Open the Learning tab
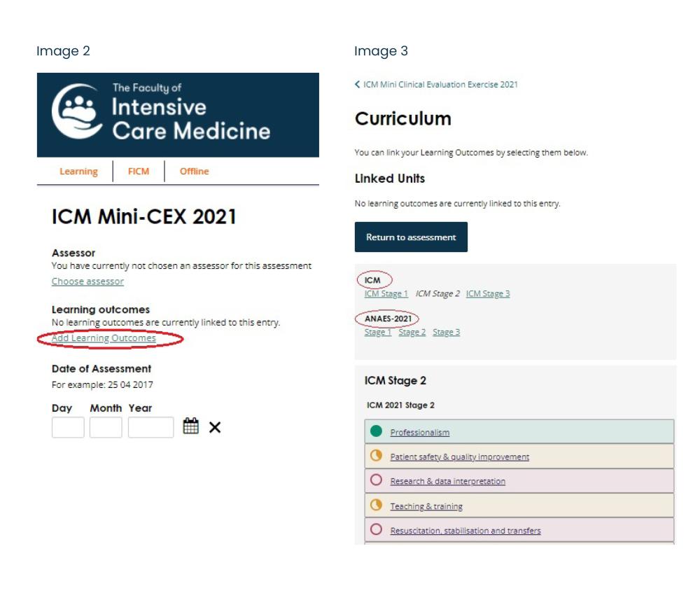 pos(78,172)
